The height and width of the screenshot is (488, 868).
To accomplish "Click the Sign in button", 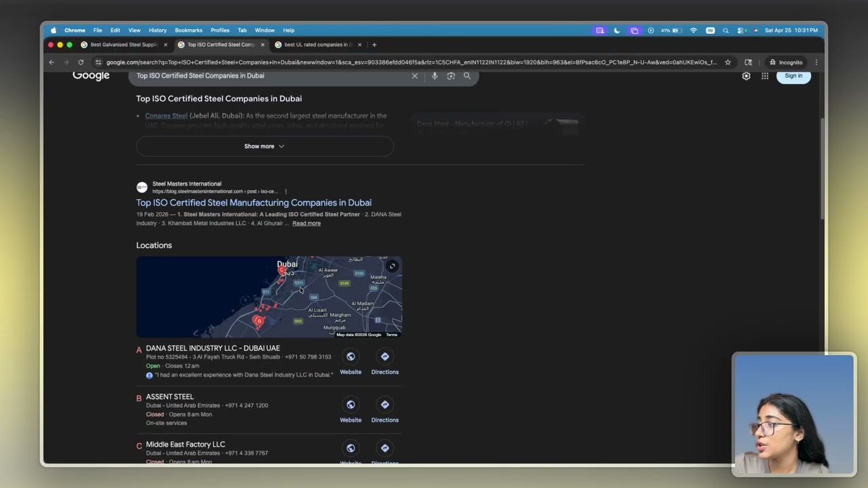I will 793,76.
